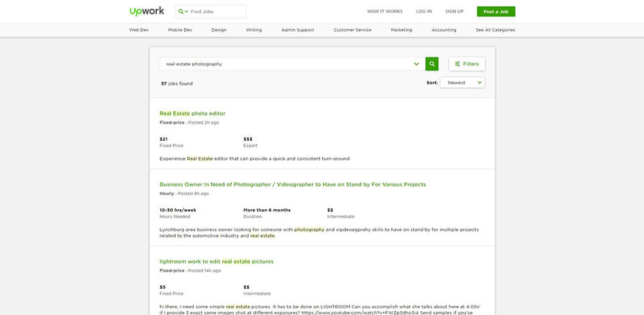Open Real Estate photo editor job

[193, 114]
